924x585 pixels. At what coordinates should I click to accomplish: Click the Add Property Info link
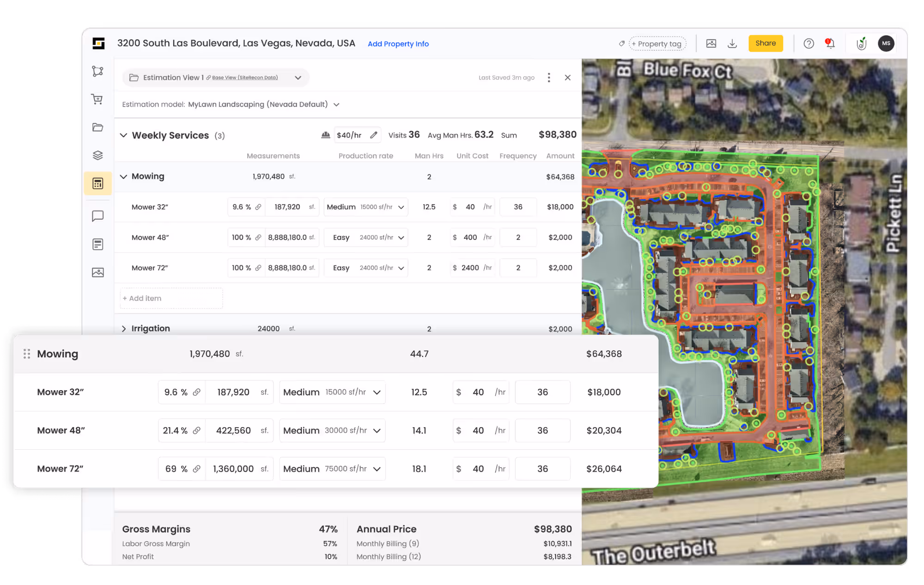point(398,44)
